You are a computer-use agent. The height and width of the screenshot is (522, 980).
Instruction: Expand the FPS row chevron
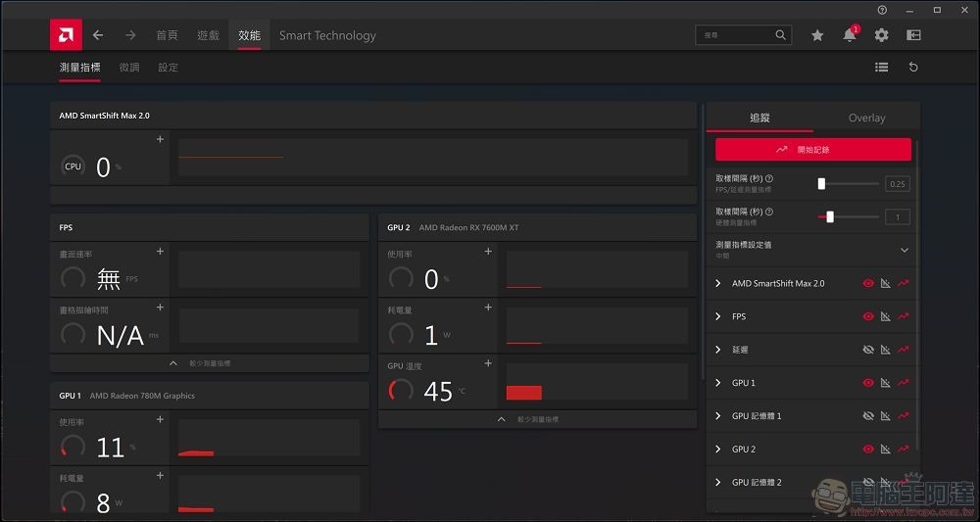pos(718,316)
